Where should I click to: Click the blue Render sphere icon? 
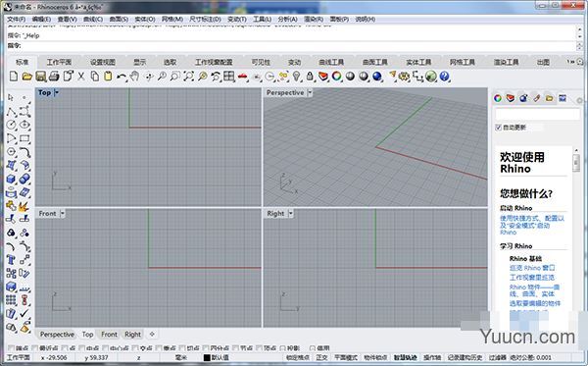(x=377, y=77)
